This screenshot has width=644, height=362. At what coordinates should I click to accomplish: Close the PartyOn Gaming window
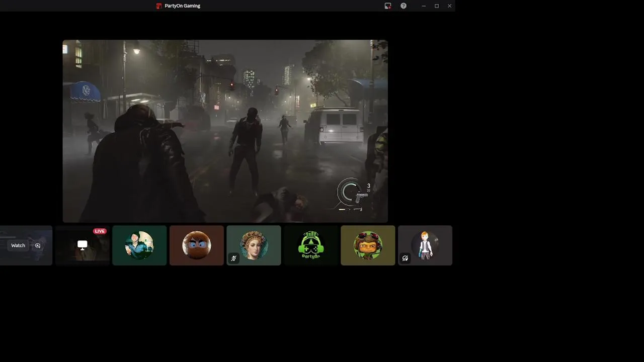coord(450,6)
